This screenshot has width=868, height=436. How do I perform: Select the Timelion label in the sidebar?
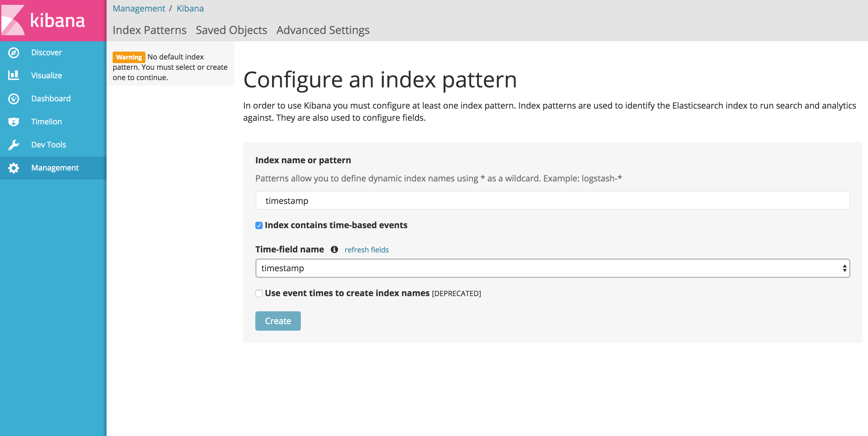click(x=46, y=122)
